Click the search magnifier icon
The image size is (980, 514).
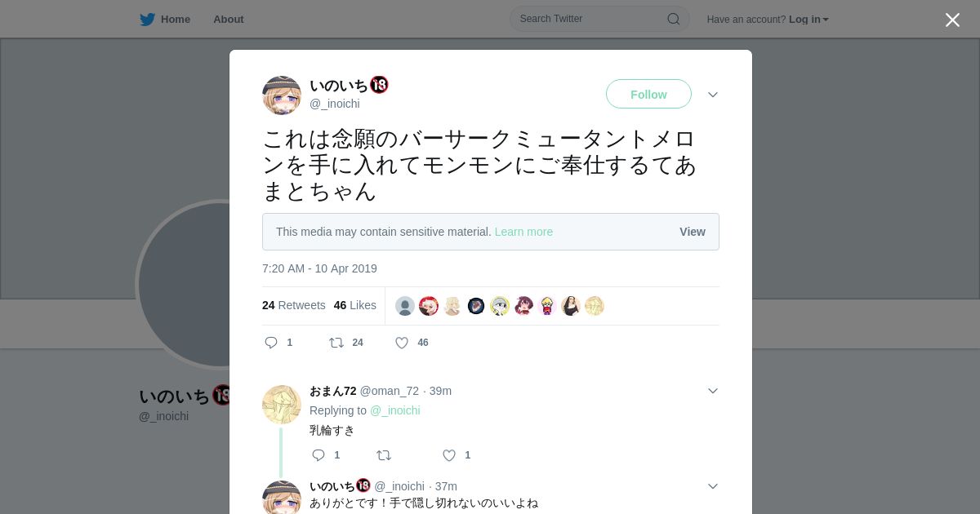click(674, 19)
